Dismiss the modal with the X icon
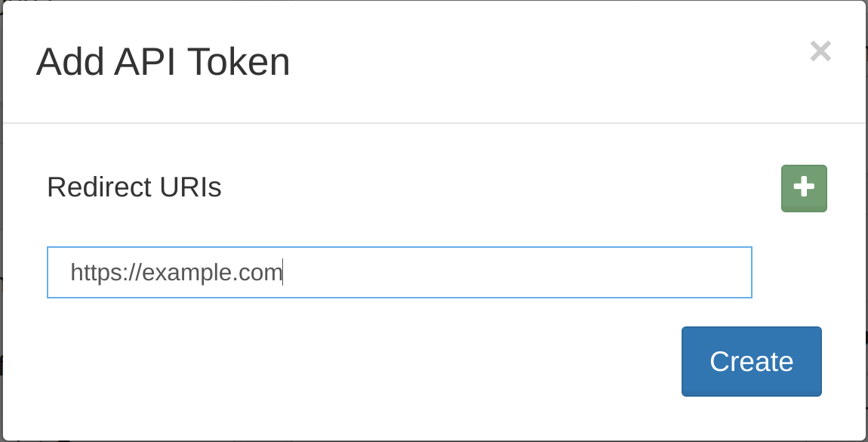This screenshot has height=442, width=868. (820, 51)
